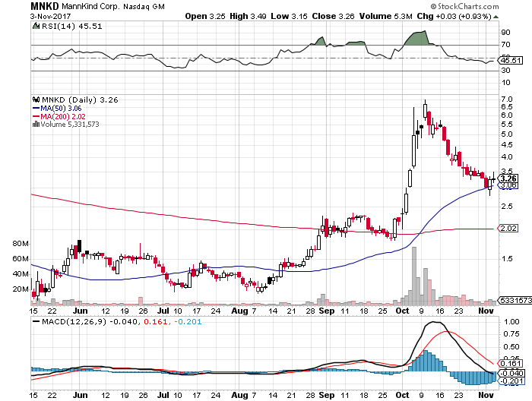Click the red MA(200) legend line
Viewport: 532px width, 401px height.
(36, 116)
